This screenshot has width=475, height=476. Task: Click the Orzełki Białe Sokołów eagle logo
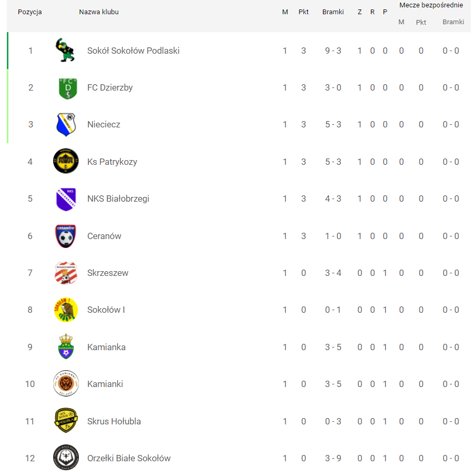coord(66,458)
